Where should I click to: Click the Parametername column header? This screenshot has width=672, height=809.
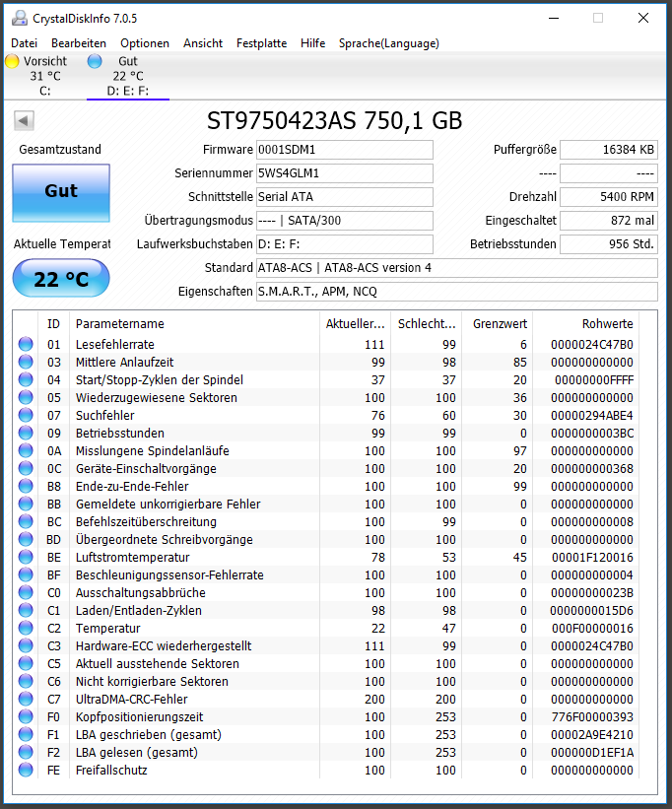194,323
